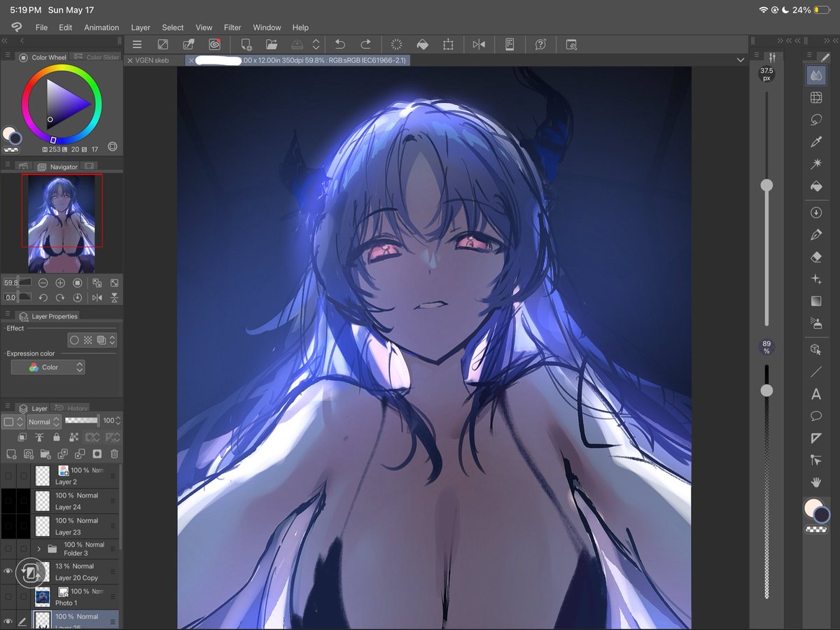Screen dimensions: 840x630
Task: Show the Folder 3 layer folder
Action: (8, 549)
